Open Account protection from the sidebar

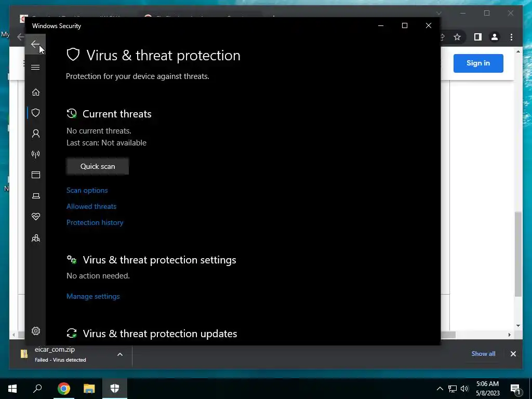point(36,134)
